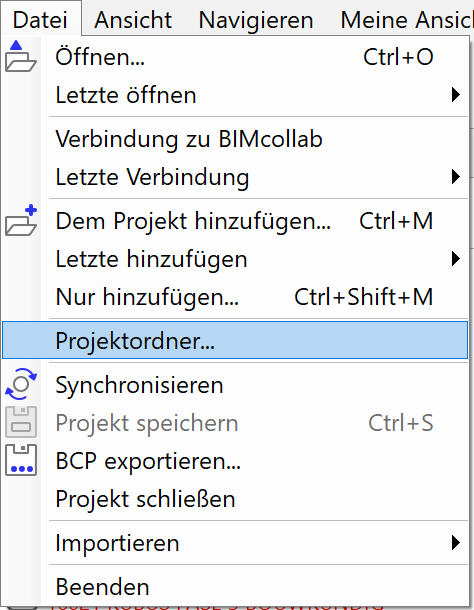The width and height of the screenshot is (474, 610).
Task: Select Projektordner... menu entry
Action: point(235,340)
